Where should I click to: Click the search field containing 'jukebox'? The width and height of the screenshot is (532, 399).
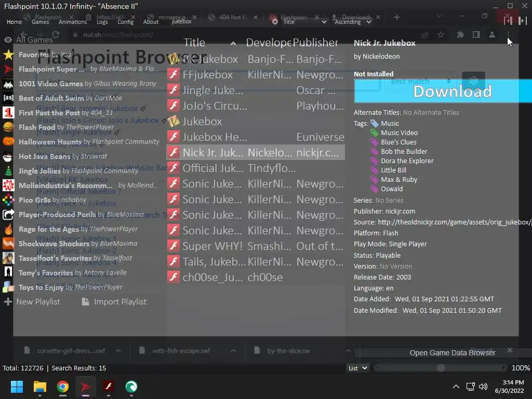[220, 21]
